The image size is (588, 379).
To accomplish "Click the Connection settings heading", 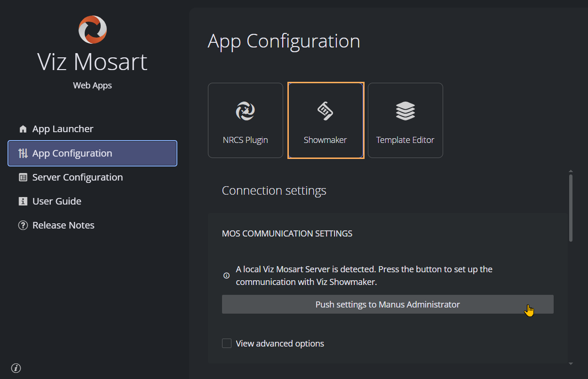I will pos(274,190).
